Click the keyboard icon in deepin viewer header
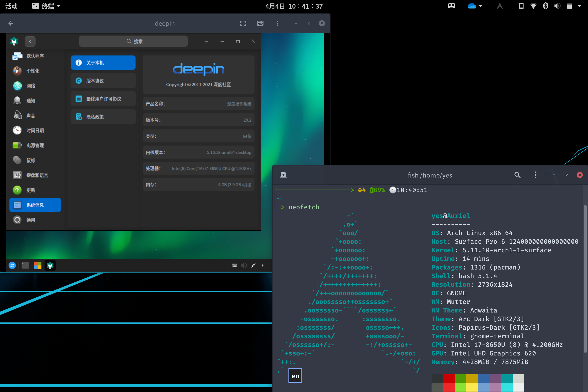This screenshot has height=392, width=588. pyautogui.click(x=260, y=23)
